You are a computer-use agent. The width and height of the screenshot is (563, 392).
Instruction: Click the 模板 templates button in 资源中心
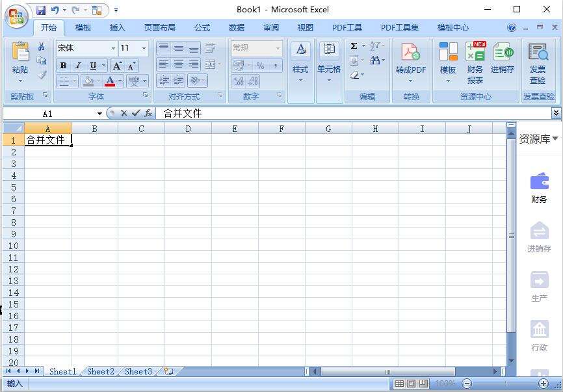pyautogui.click(x=448, y=63)
